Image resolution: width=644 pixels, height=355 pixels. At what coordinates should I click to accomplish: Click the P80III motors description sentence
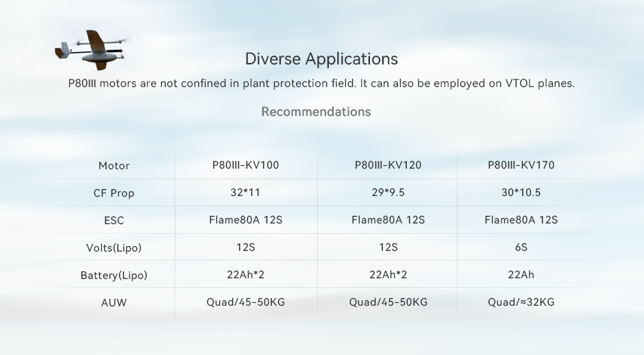click(x=321, y=84)
